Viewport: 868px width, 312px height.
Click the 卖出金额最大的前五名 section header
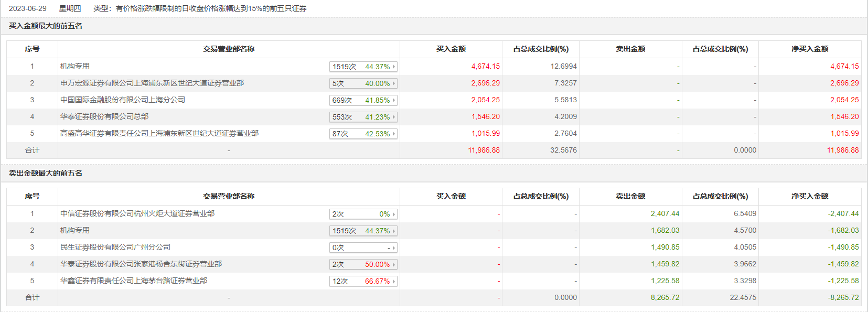tap(46, 173)
